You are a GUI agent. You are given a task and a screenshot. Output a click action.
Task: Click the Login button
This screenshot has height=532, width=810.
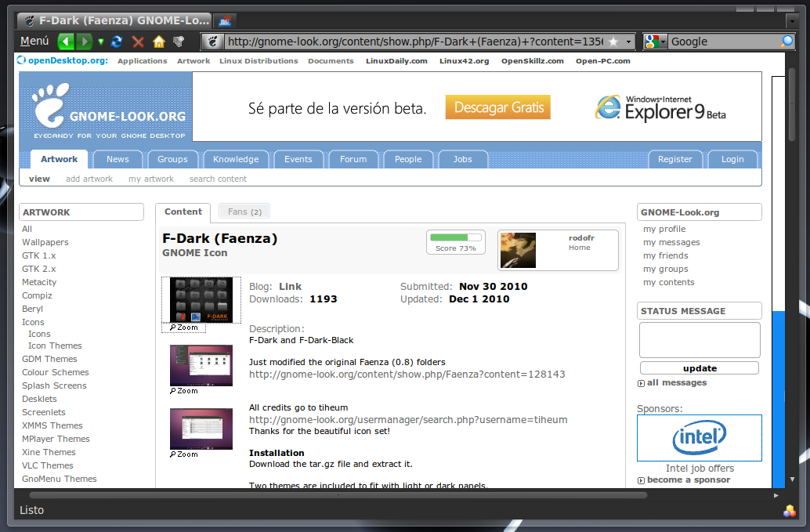click(x=732, y=159)
